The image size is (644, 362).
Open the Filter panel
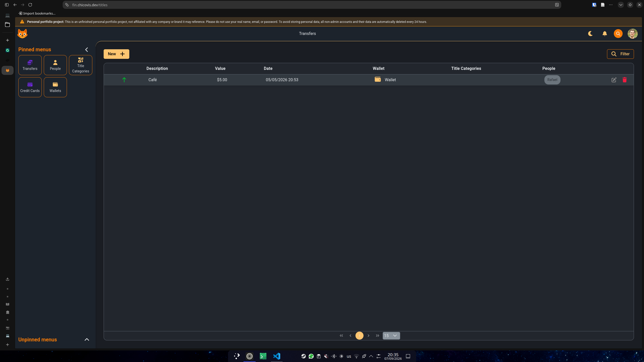coord(620,54)
